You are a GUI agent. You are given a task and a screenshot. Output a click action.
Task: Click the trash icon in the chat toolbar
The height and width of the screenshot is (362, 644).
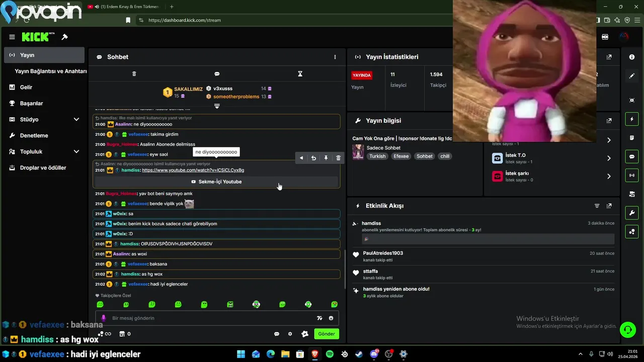tap(134, 74)
